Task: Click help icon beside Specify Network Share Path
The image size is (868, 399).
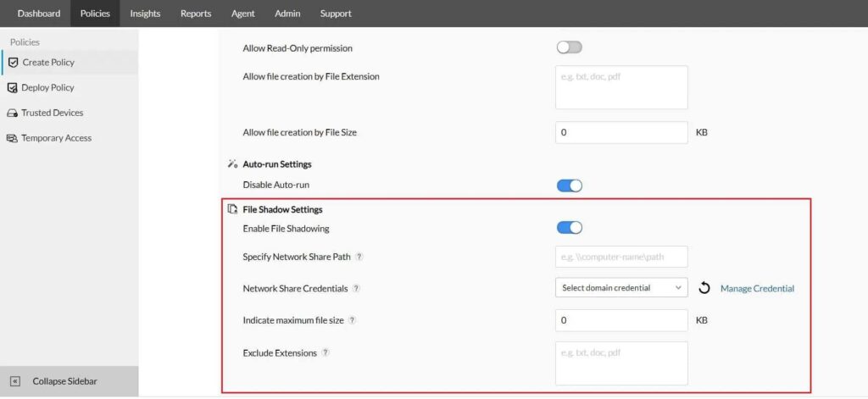Action: point(359,257)
